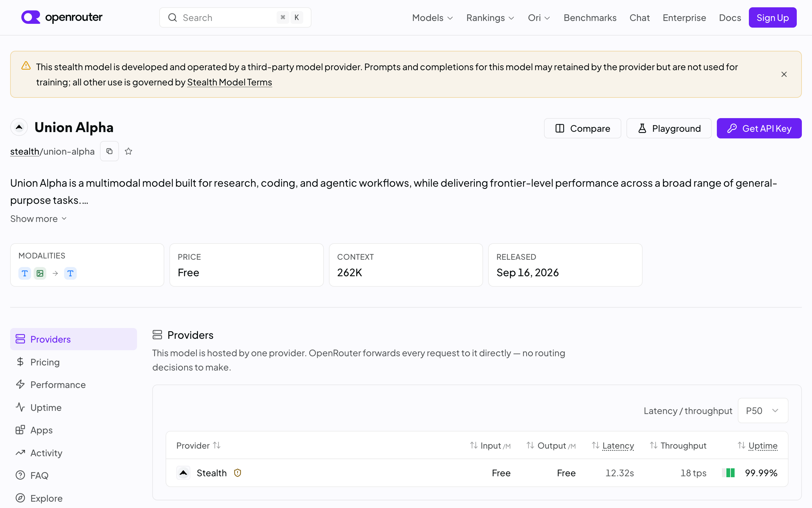This screenshot has width=812, height=508.
Task: Open Enterprise in the navigation
Action: point(684,17)
